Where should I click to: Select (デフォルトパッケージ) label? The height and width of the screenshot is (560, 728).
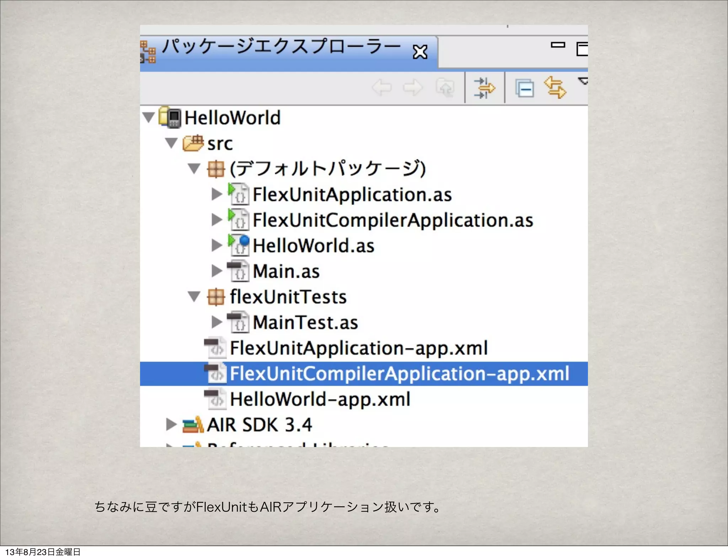(328, 168)
